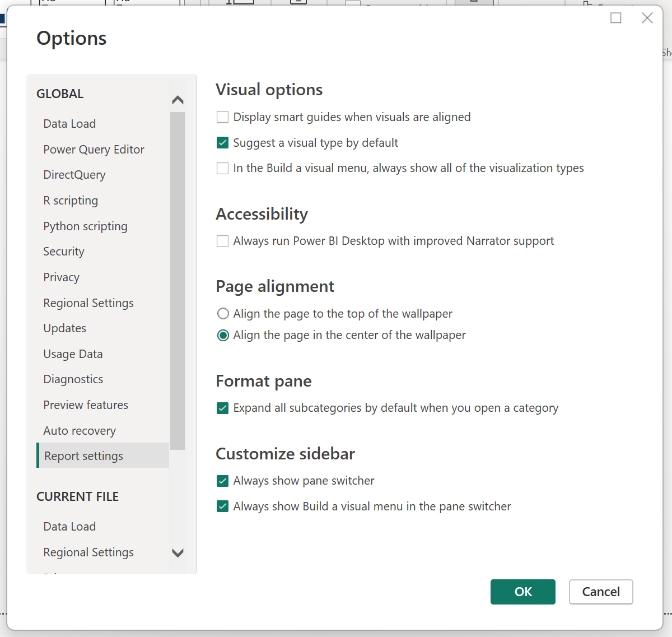
Task: Confirm options with OK button
Action: 523,592
